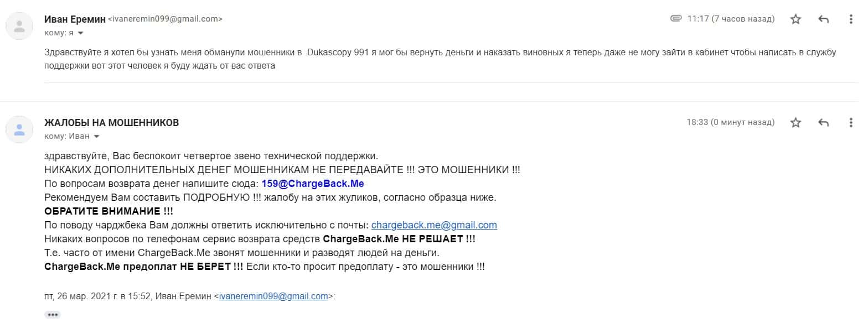Open the chargeback.me@gmail.com link
868x323 pixels.
[x=434, y=225]
